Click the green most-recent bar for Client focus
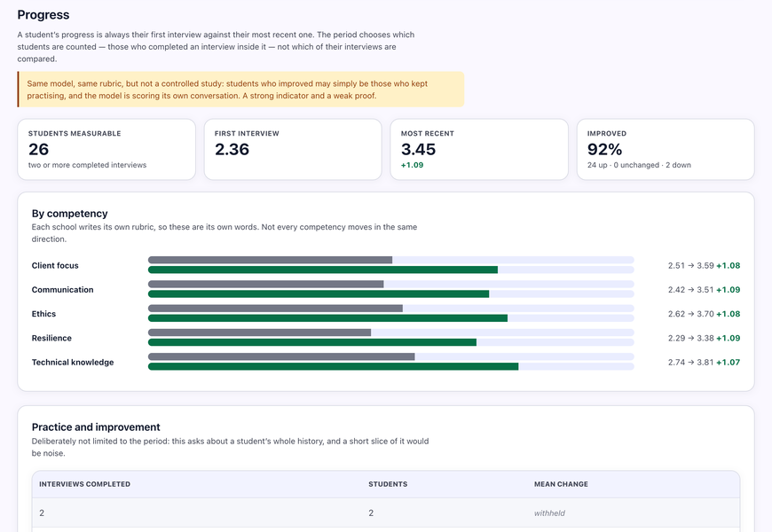Viewport: 772px width, 532px height. 323,270
